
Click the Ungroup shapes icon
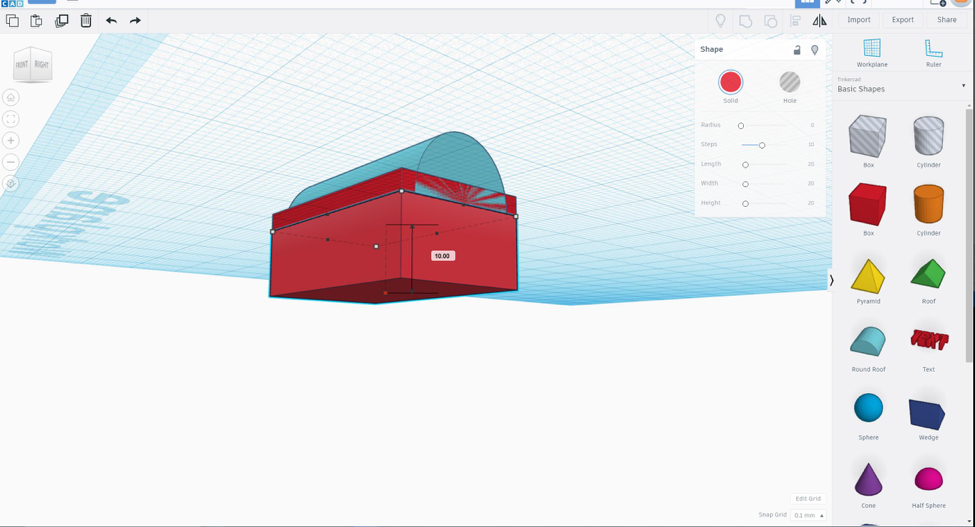pos(770,21)
